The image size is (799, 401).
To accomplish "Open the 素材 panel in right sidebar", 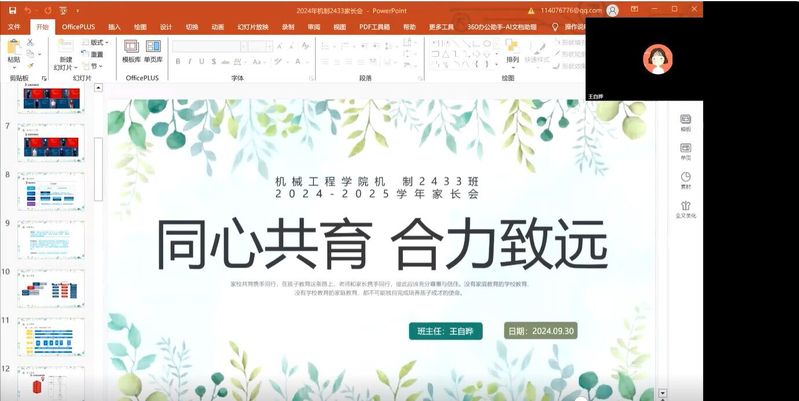I will 686,180.
